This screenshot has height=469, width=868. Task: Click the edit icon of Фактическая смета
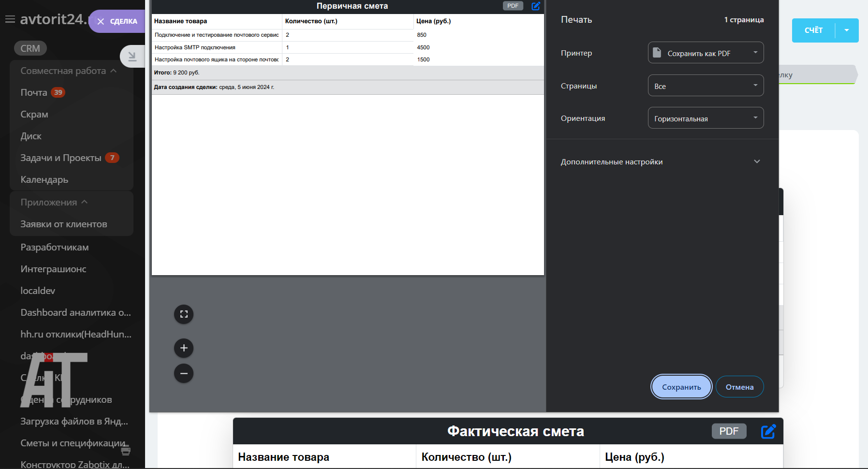[x=768, y=431]
